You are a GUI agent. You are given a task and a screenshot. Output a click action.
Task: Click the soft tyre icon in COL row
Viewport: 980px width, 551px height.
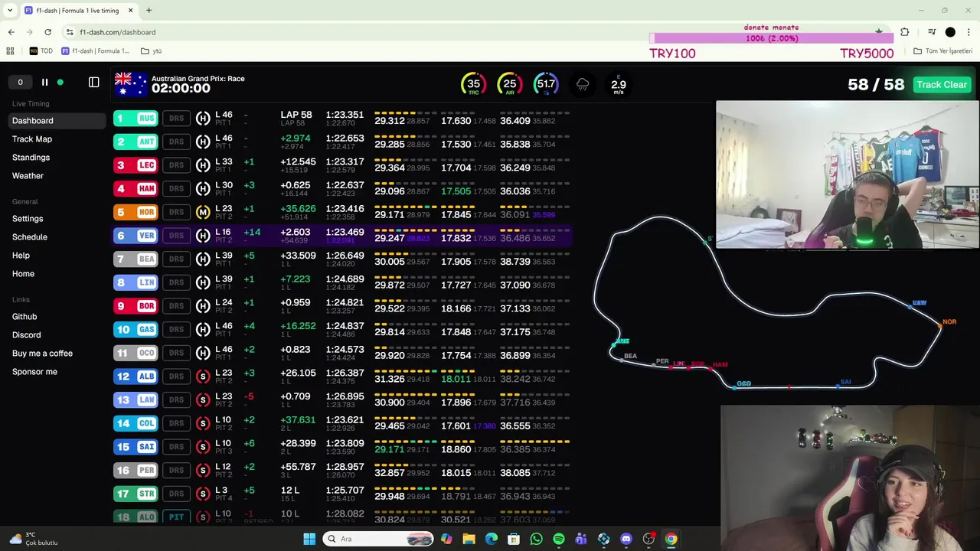click(203, 423)
